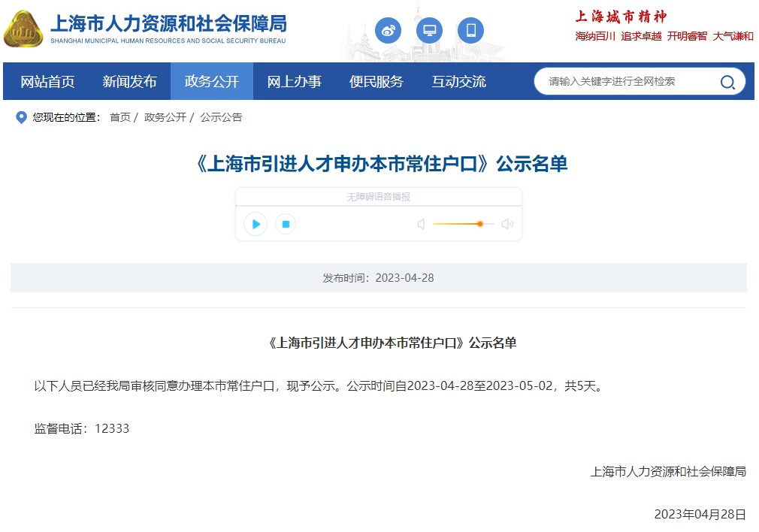The height and width of the screenshot is (532, 759).
Task: Click the 上海市人力资源和社会保障局 signature line
Action: click(668, 471)
